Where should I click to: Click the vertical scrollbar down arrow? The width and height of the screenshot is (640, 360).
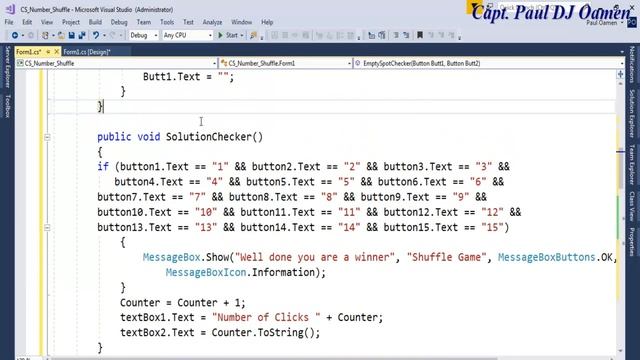620,351
